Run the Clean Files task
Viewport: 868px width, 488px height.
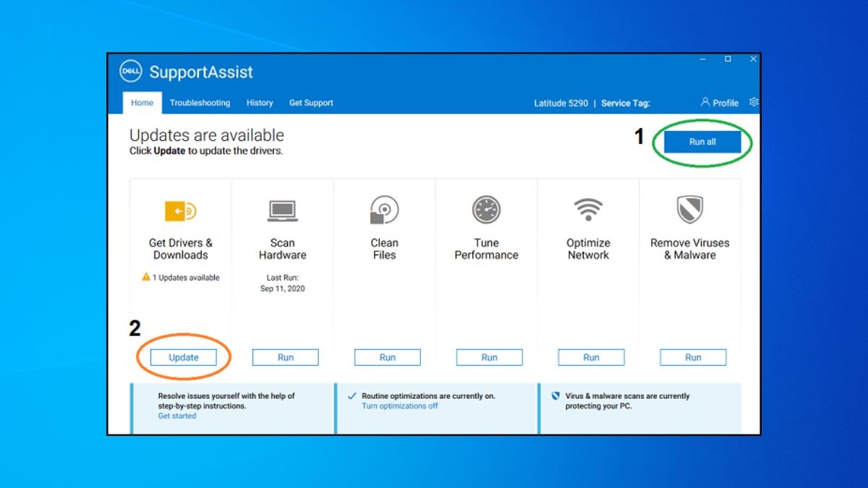(388, 357)
